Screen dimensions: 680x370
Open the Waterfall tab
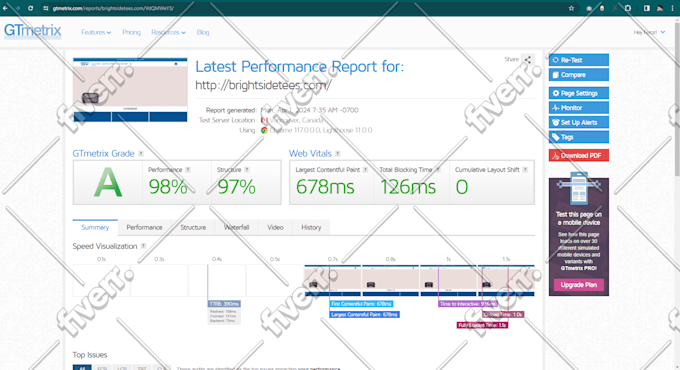pyautogui.click(x=236, y=227)
